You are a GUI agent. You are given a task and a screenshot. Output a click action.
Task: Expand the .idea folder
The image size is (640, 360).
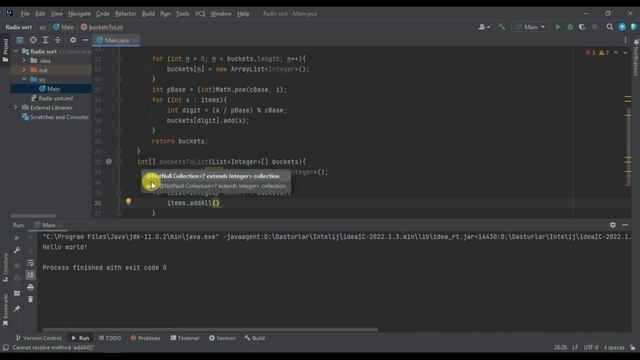point(24,61)
